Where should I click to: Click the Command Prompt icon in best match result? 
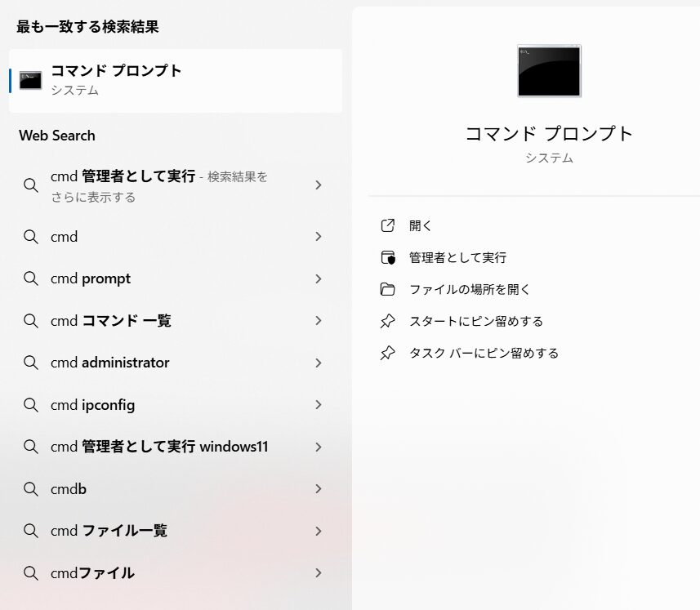point(30,80)
